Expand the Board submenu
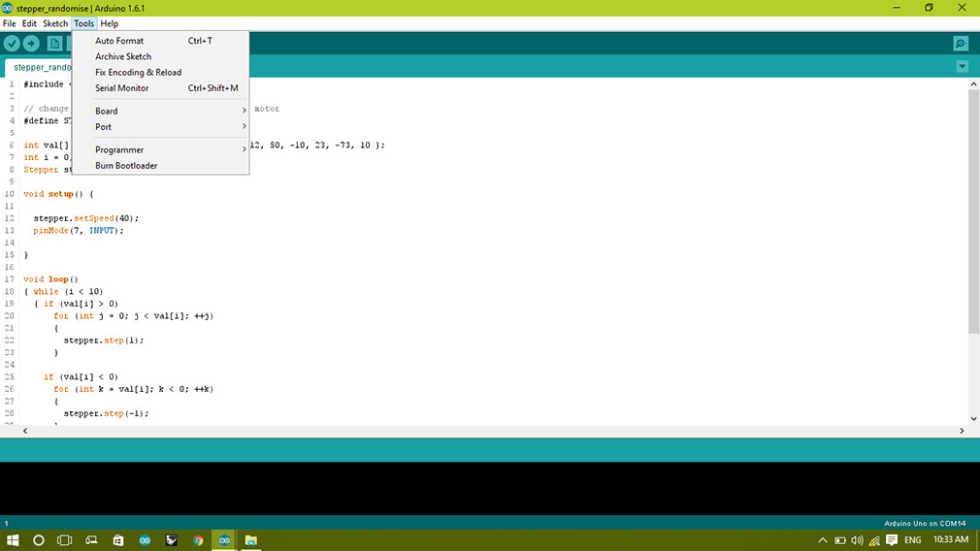This screenshot has width=980, height=551. click(x=161, y=112)
